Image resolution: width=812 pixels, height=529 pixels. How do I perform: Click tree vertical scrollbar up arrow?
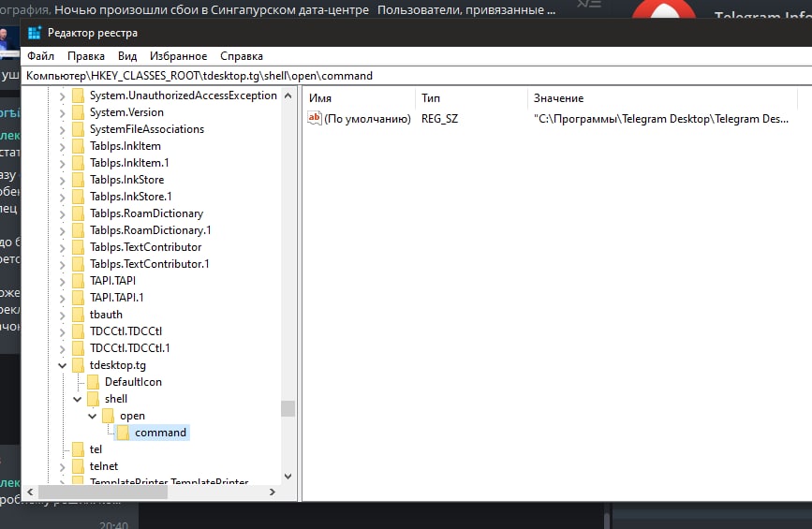pos(288,96)
